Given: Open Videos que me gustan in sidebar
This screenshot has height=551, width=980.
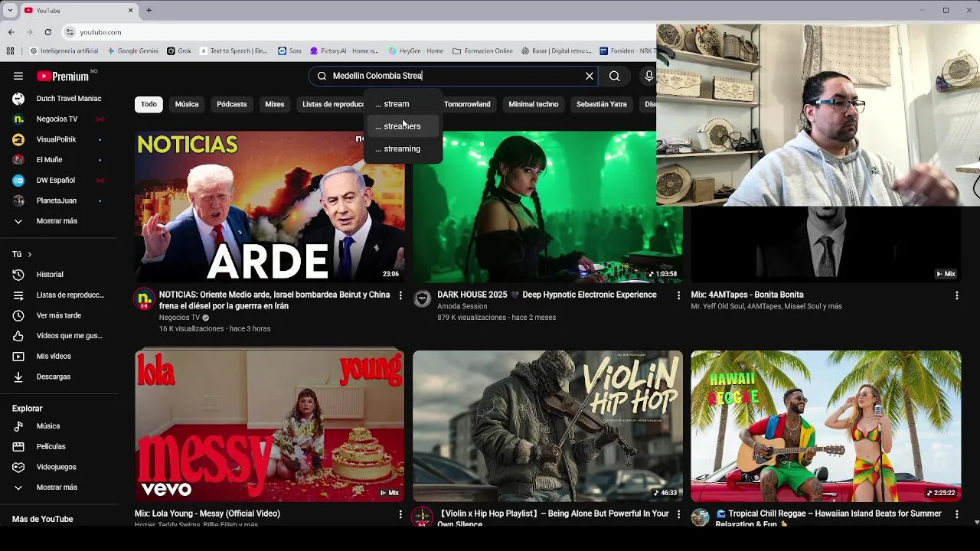Looking at the screenshot, I should (x=58, y=336).
